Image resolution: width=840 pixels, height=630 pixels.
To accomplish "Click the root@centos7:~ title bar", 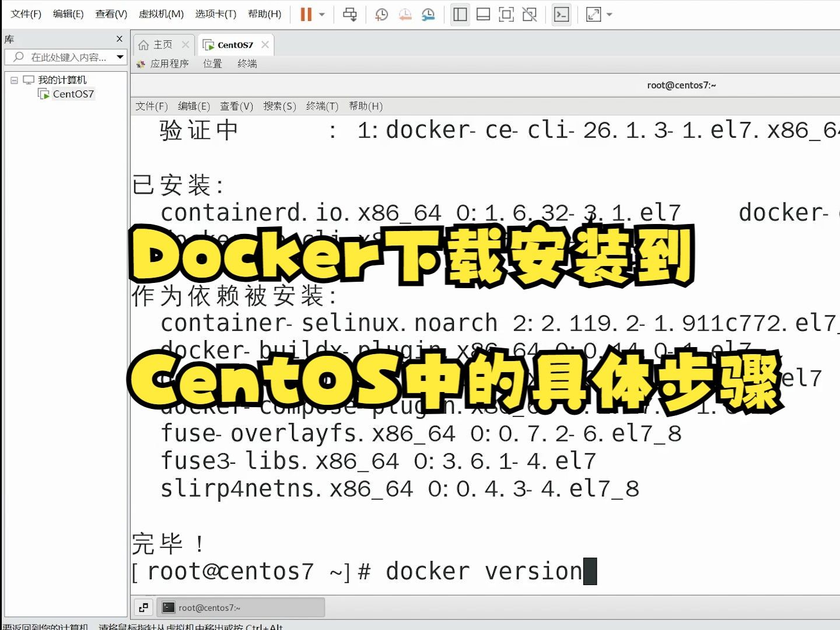I will pos(681,85).
